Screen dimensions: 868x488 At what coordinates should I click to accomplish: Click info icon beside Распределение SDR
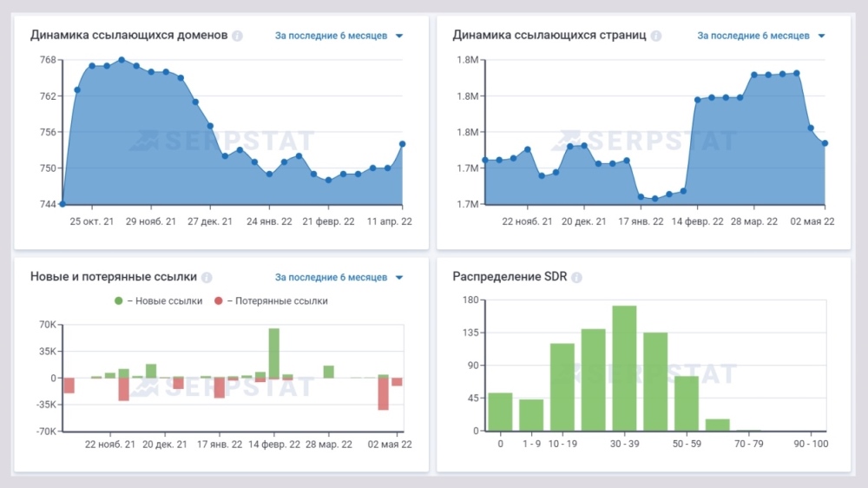(x=576, y=278)
